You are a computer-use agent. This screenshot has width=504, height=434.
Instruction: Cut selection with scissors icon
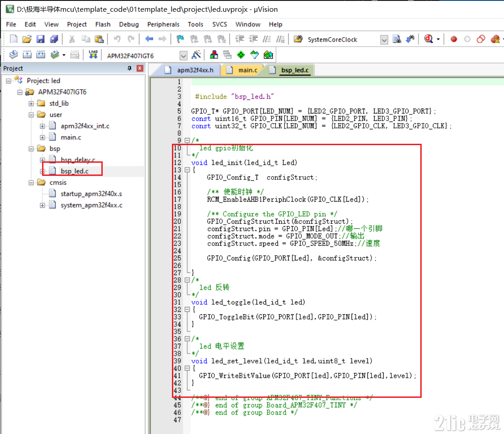pos(72,39)
